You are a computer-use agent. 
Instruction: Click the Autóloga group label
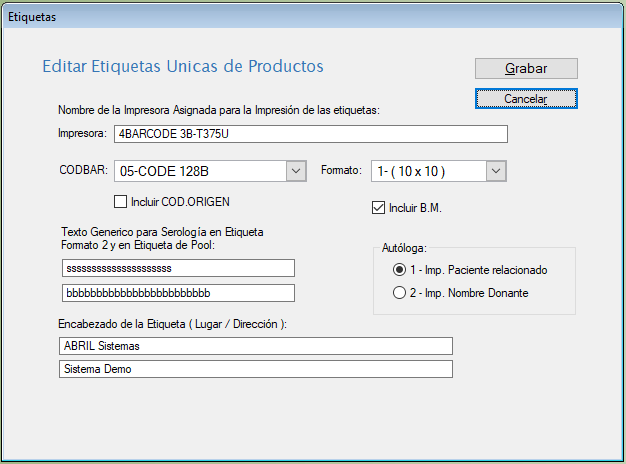tap(404, 248)
